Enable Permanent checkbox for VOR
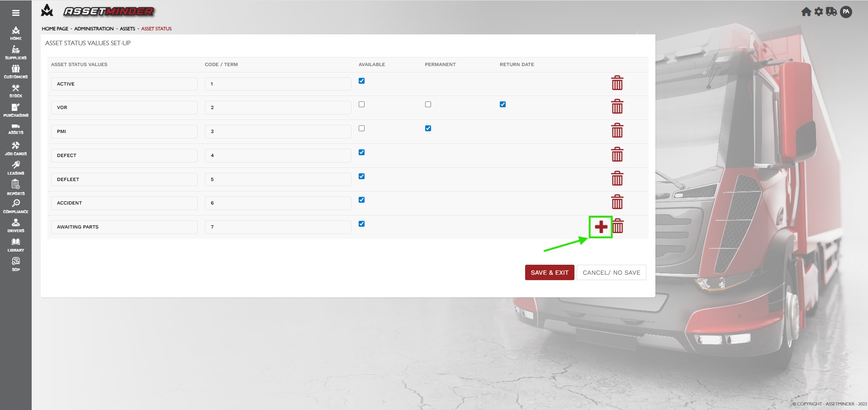 coord(428,105)
